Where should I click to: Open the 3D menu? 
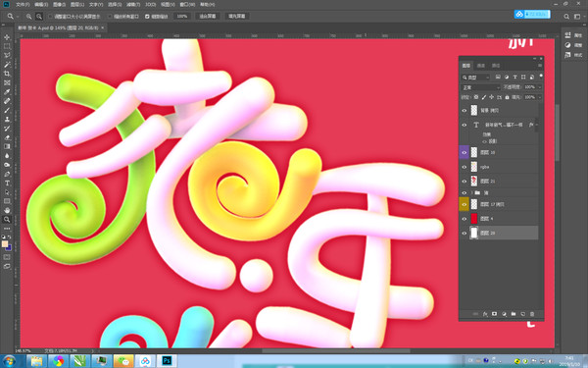pyautogui.click(x=150, y=5)
